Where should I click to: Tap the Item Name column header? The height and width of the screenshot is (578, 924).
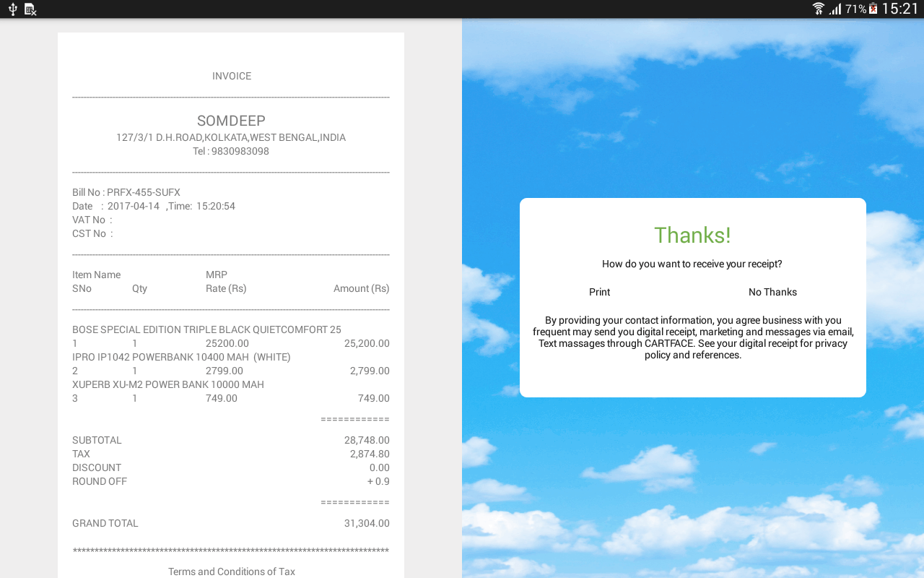97,275
